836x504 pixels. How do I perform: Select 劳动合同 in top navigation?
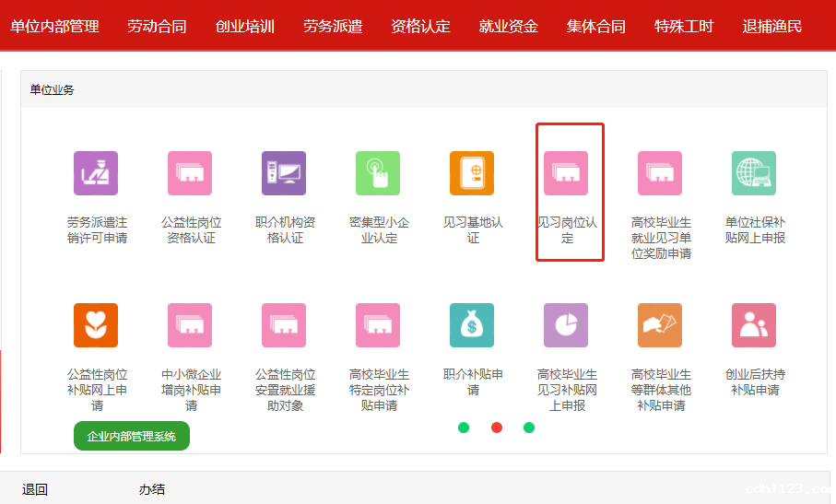tap(157, 26)
